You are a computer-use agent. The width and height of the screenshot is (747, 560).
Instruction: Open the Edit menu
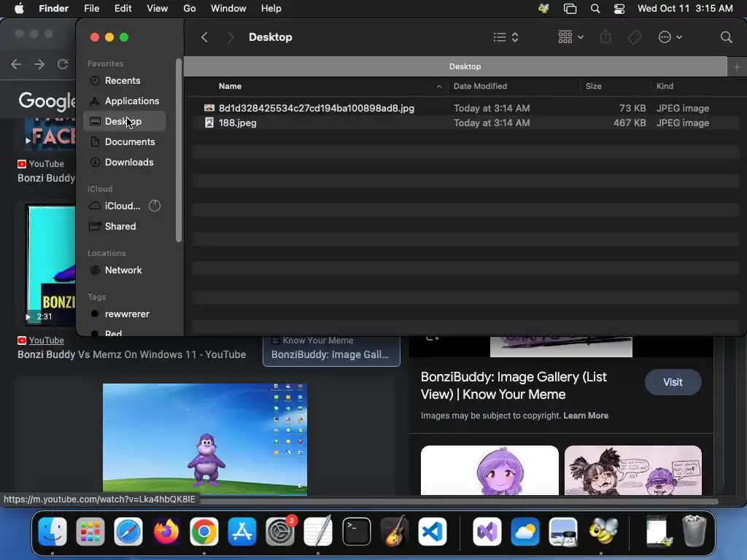click(x=123, y=9)
